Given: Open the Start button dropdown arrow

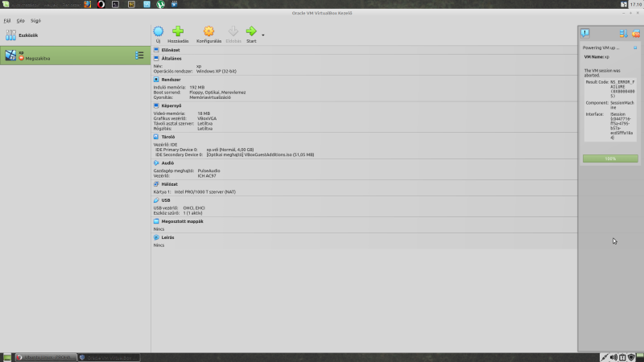Looking at the screenshot, I should point(263,35).
